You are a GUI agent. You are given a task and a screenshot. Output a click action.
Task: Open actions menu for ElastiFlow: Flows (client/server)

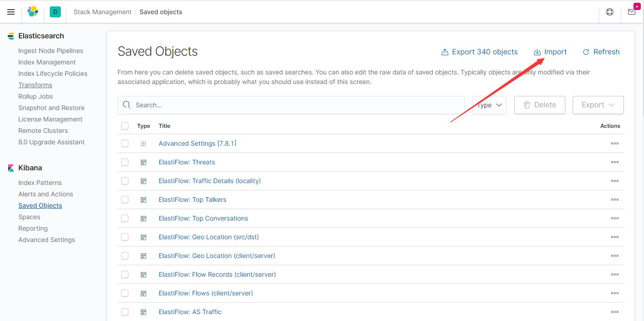pos(614,293)
